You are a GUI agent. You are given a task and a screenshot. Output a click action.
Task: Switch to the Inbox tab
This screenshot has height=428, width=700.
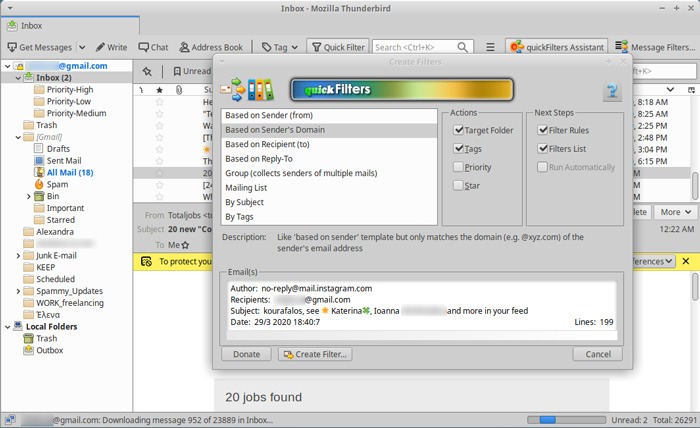point(70,25)
